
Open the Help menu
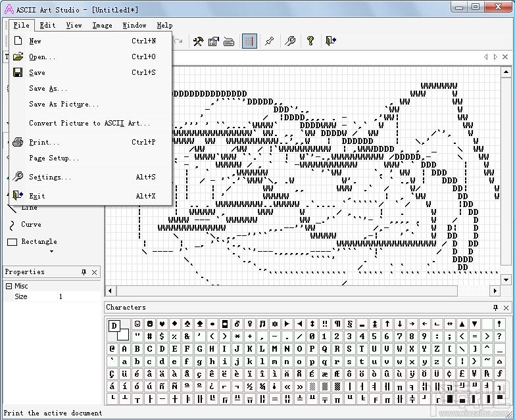point(164,25)
